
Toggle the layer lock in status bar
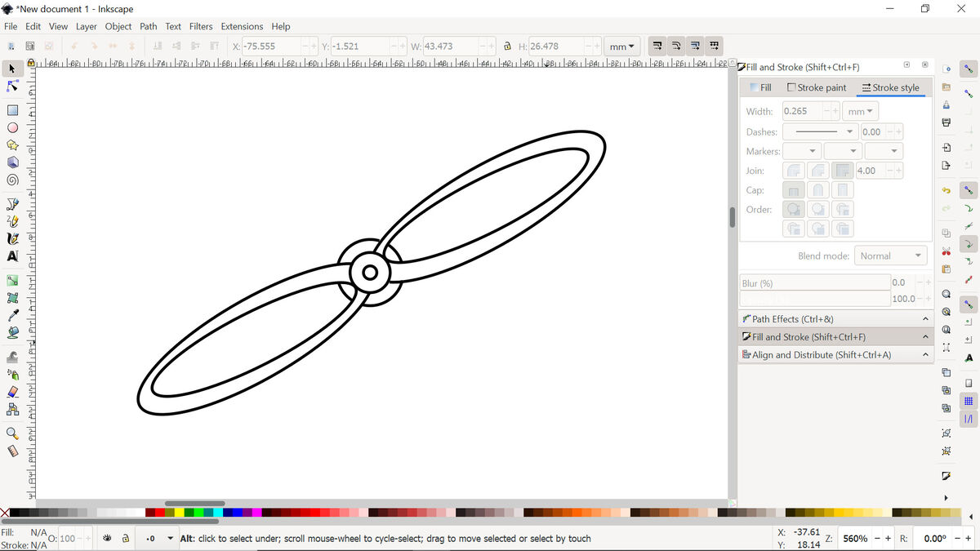pyautogui.click(x=126, y=539)
